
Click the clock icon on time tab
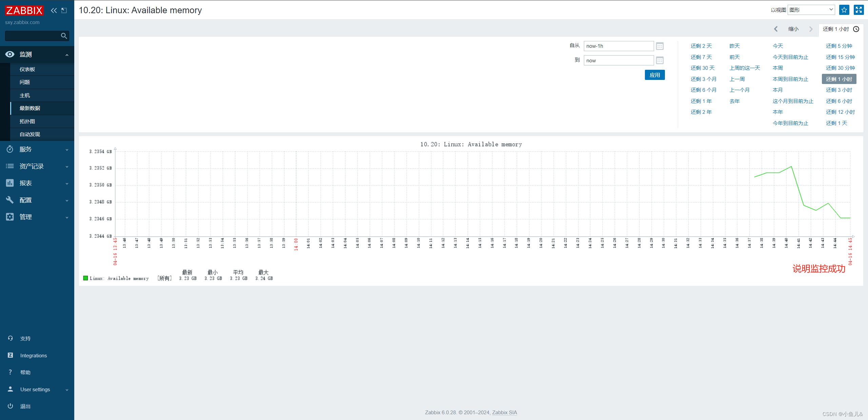[856, 29]
